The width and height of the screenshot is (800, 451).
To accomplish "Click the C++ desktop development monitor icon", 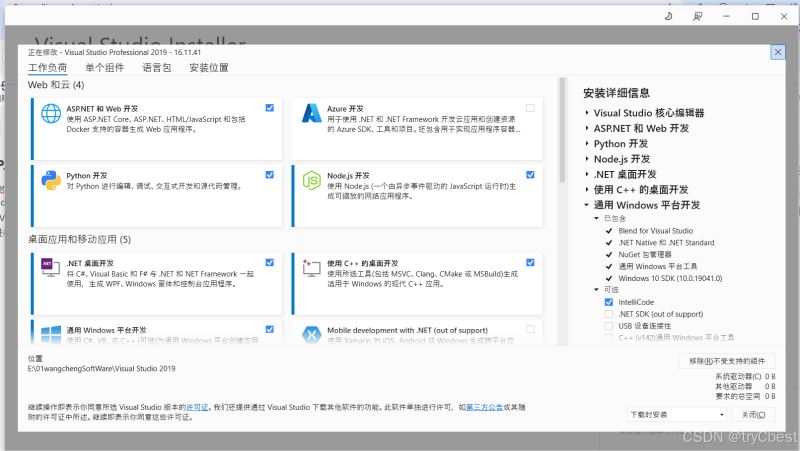I will 311,268.
